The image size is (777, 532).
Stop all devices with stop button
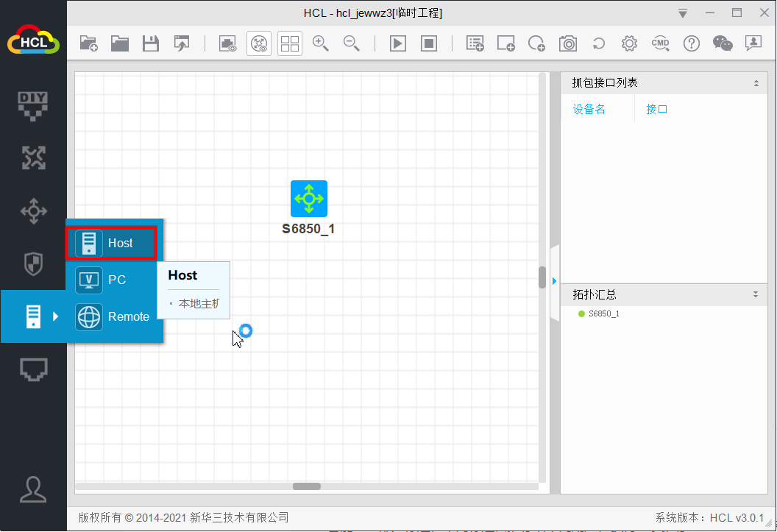429,43
